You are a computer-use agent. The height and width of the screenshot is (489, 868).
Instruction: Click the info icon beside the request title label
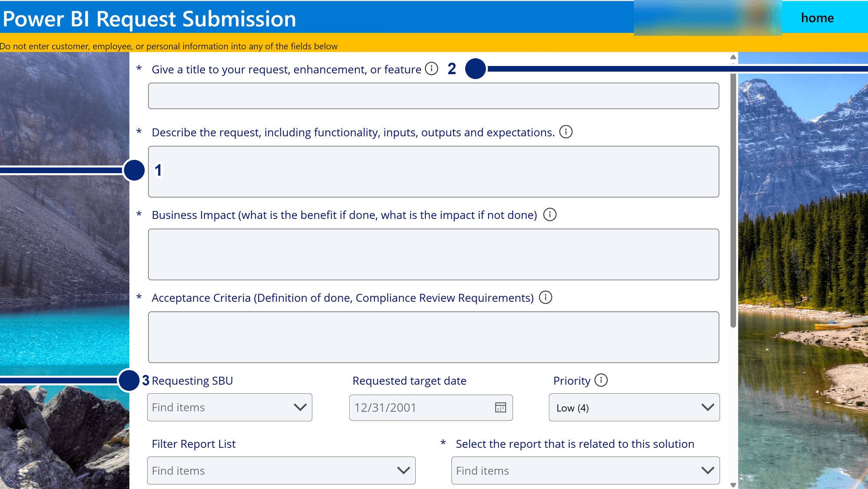(431, 69)
